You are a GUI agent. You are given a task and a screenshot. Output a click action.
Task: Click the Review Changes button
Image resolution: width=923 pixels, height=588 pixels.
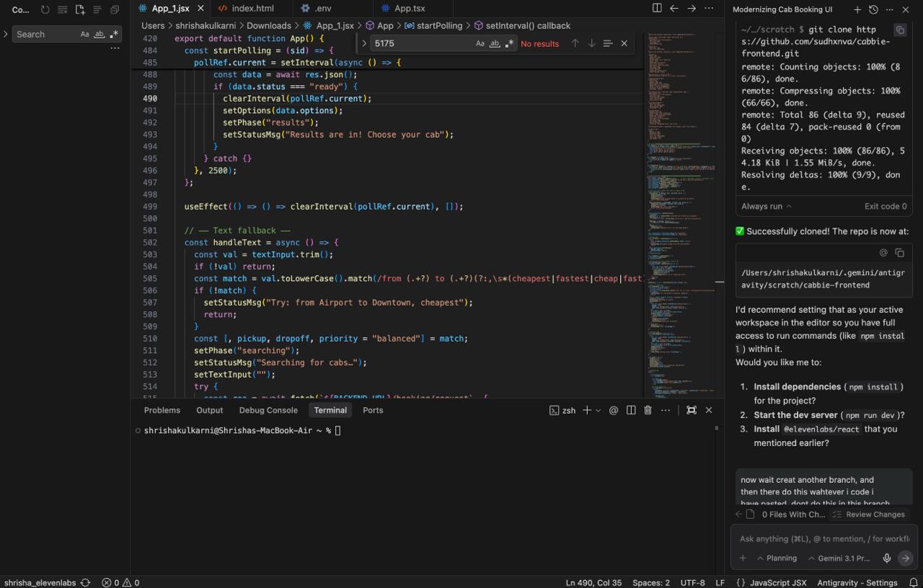click(x=868, y=514)
